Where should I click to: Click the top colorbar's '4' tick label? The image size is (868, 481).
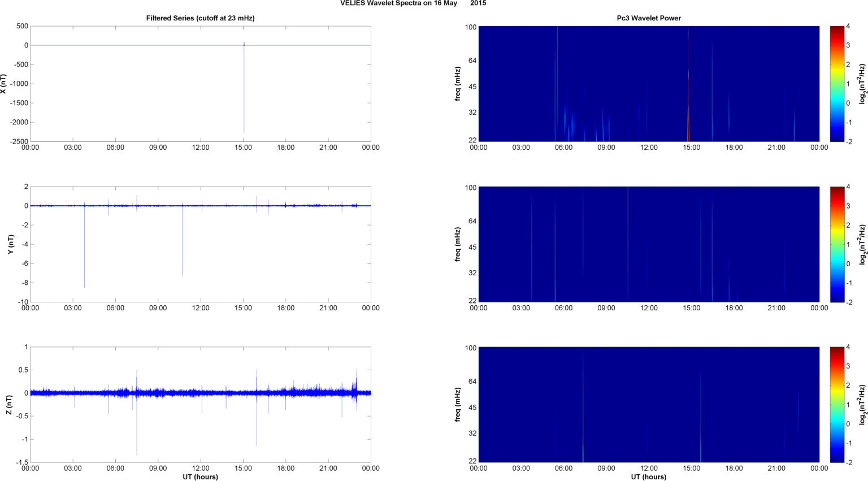point(848,27)
